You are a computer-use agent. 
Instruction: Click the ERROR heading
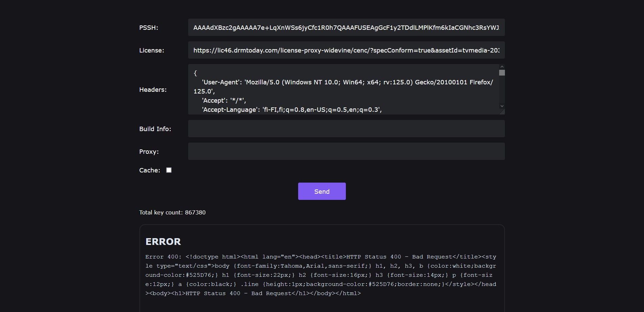(163, 242)
